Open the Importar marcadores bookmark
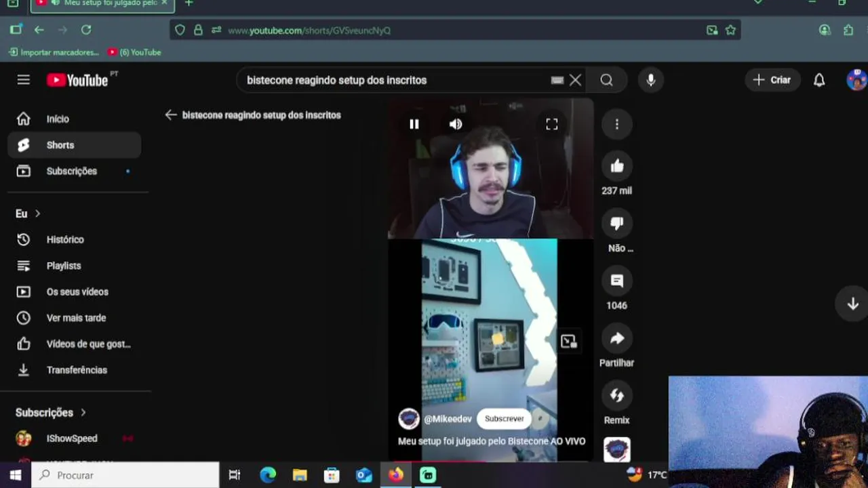Image resolution: width=868 pixels, height=488 pixels. [54, 52]
